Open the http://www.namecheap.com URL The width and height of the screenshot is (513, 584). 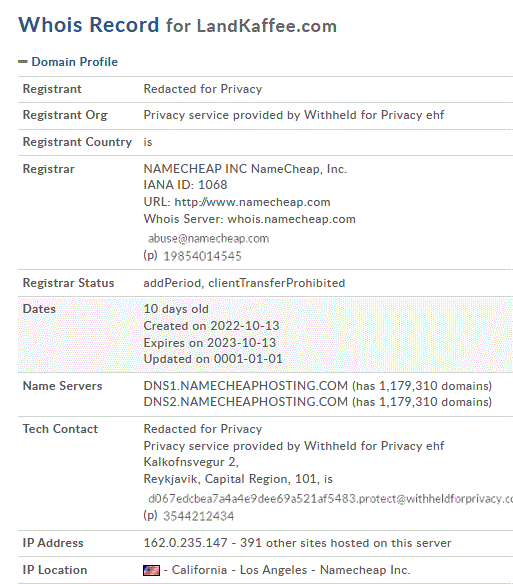253,202
